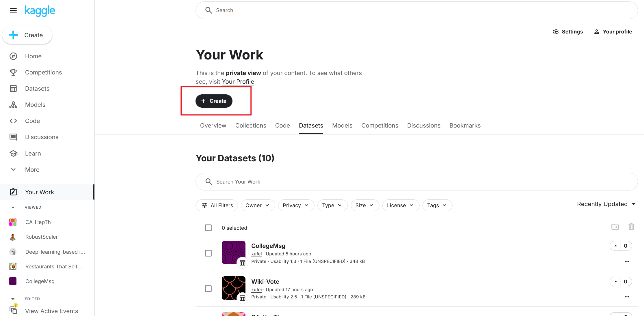Open Wiki-Vote three-dot options menu
This screenshot has width=644, height=316.
point(627,297)
